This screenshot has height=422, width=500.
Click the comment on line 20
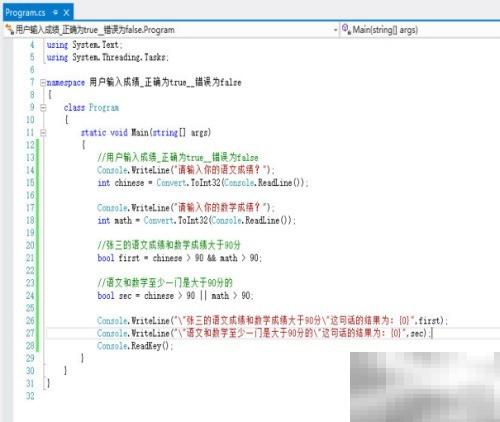click(169, 245)
